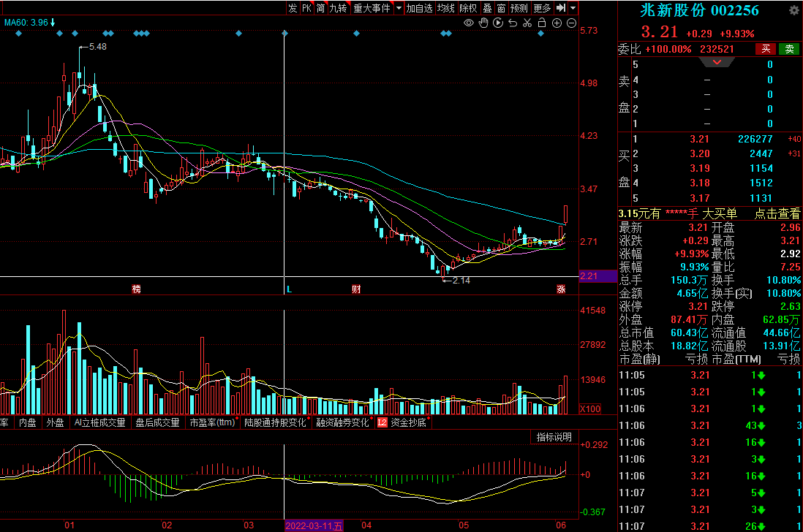Click the 榜 marker on the chart

136,289
